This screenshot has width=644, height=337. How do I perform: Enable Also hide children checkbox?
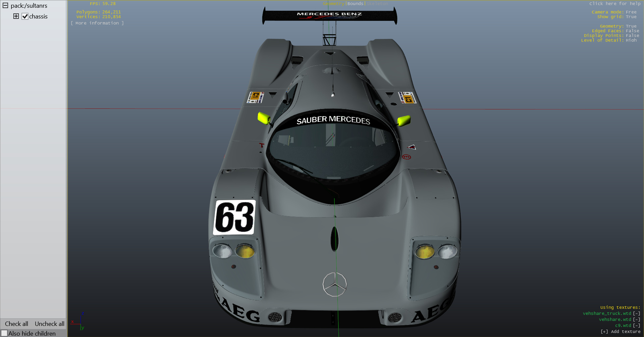[x=4, y=333]
